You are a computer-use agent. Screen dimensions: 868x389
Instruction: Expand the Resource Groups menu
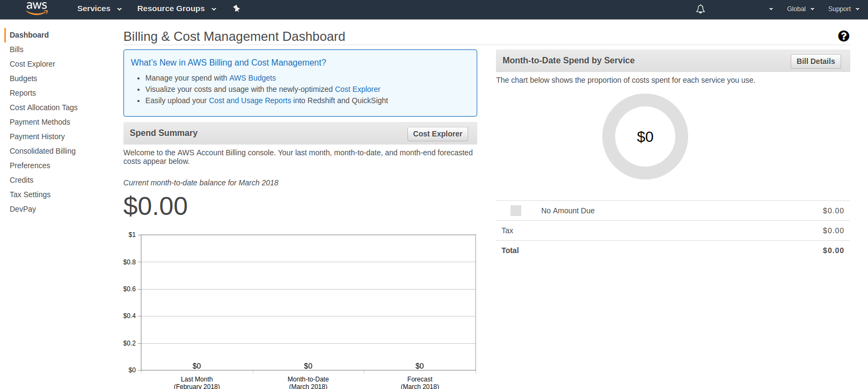(177, 9)
